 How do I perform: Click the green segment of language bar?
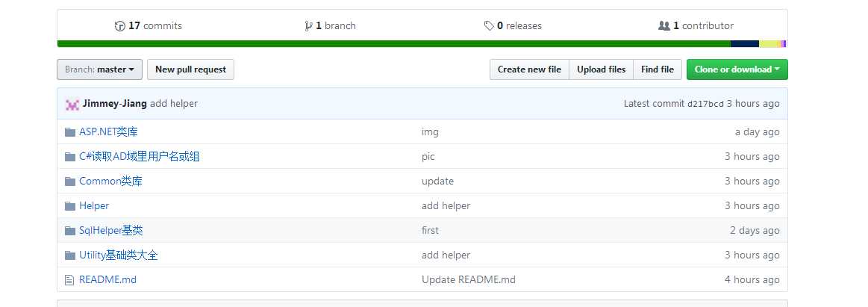393,44
